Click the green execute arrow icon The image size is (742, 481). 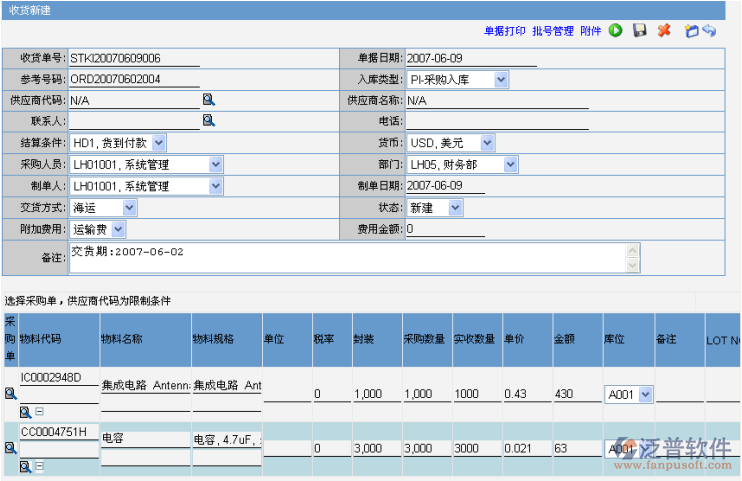point(616,31)
